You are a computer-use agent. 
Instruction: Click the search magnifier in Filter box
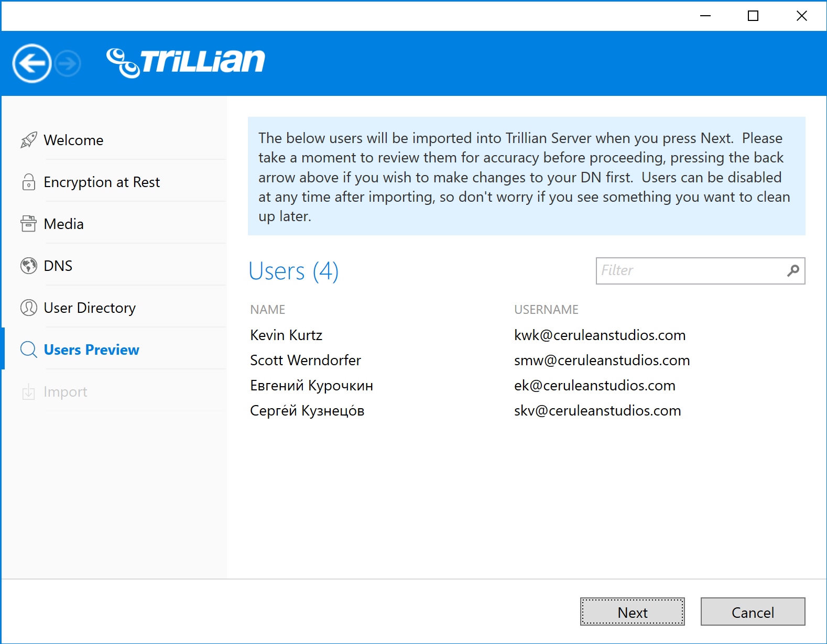point(793,270)
